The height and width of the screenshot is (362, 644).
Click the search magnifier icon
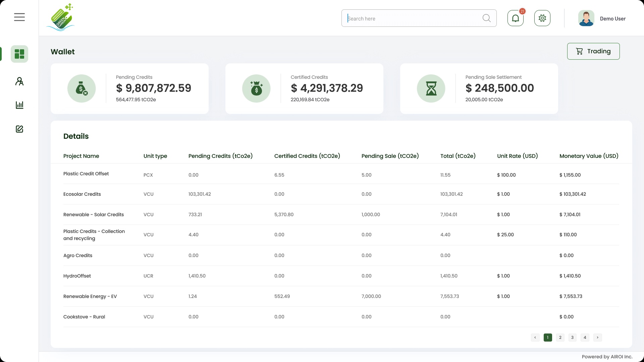pos(486,18)
